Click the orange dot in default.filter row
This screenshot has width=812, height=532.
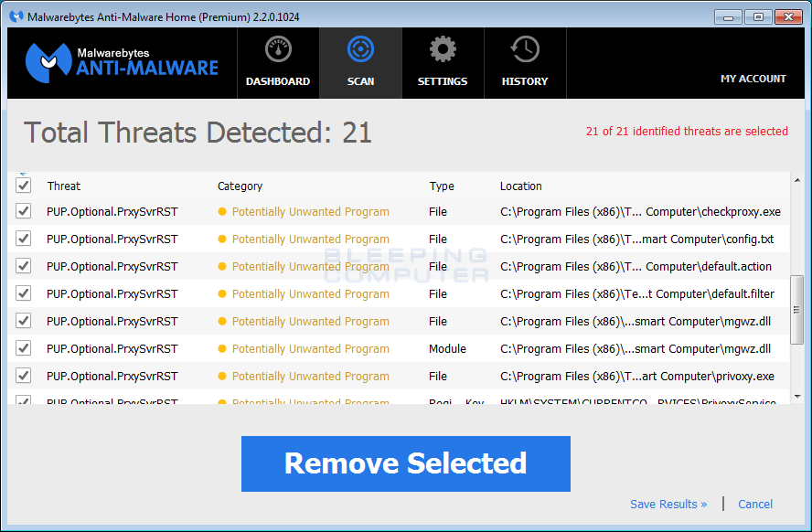(x=222, y=294)
